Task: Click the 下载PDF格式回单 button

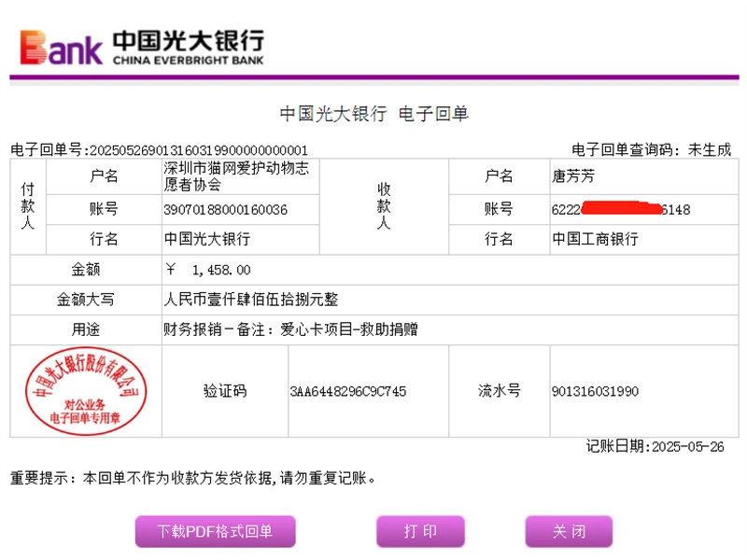Action: [216, 531]
